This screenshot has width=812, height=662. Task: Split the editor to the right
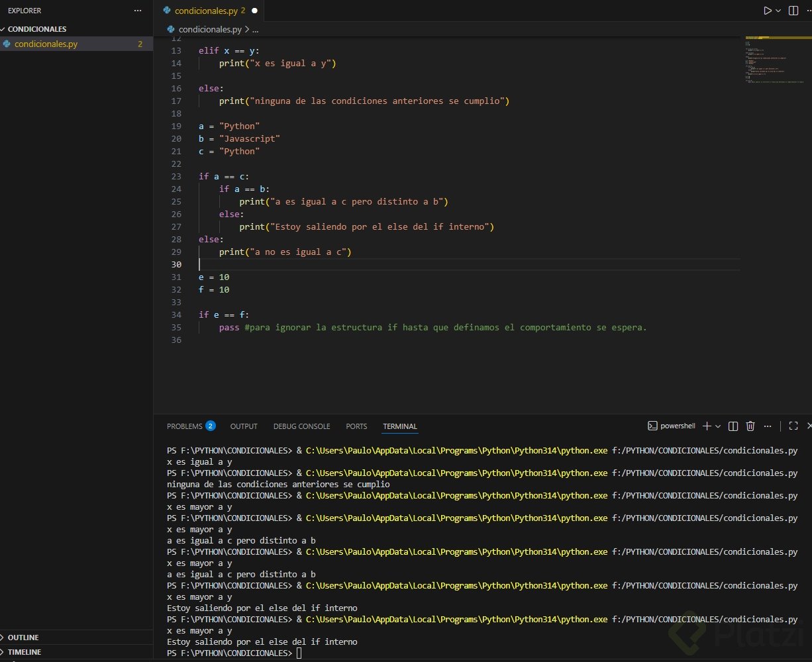coord(794,11)
